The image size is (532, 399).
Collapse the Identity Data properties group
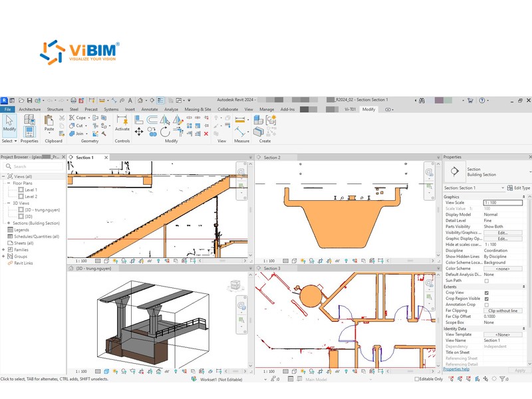523,329
